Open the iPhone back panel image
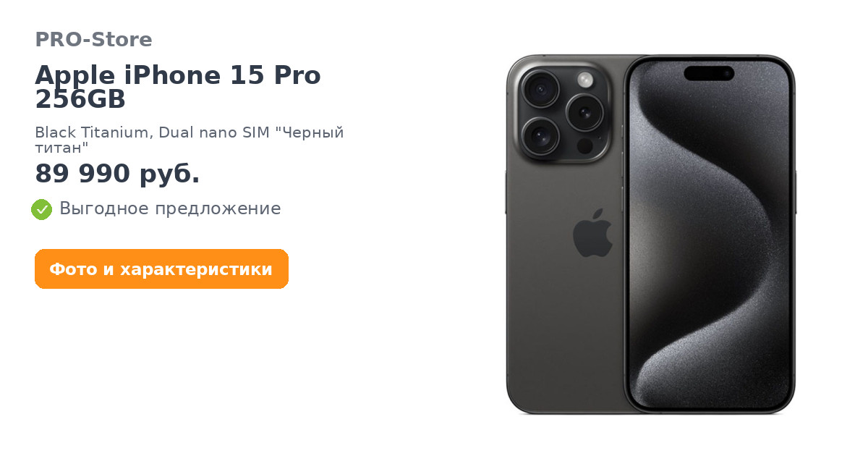 (x=566, y=235)
